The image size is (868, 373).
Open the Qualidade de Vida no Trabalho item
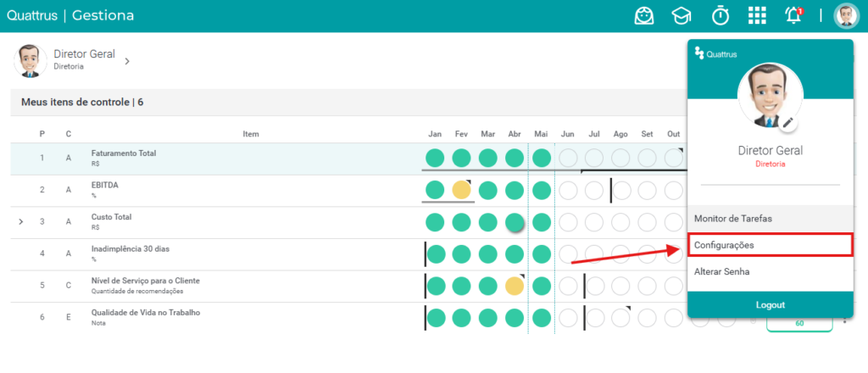(146, 313)
